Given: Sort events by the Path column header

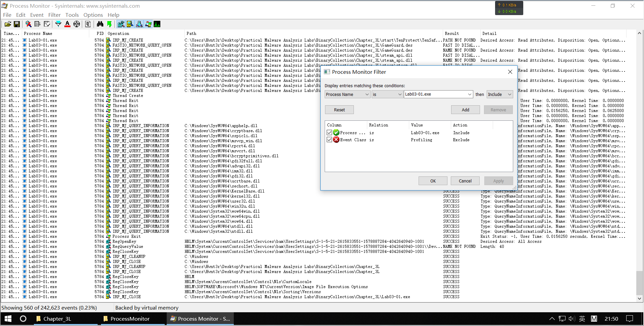Looking at the screenshot, I should coord(314,34).
